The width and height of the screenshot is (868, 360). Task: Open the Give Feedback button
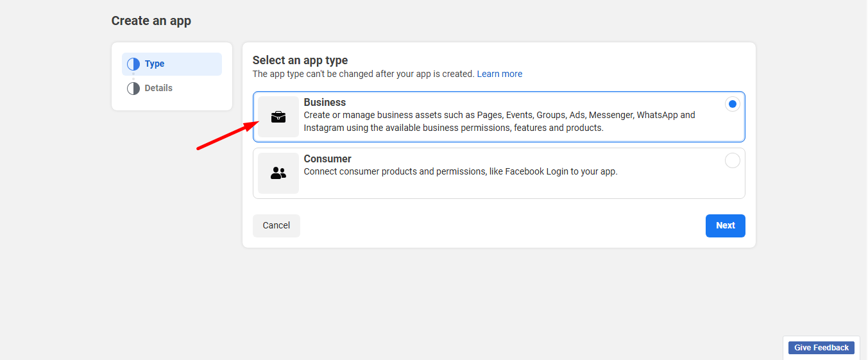click(821, 348)
